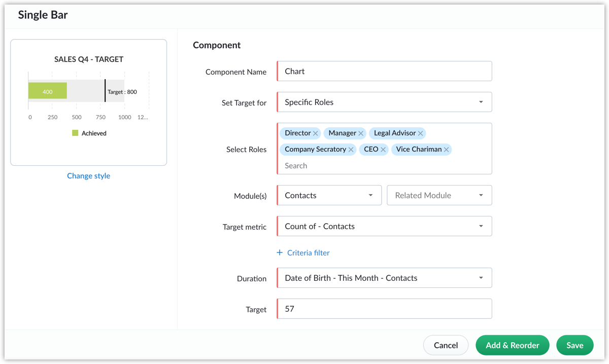Click the Change style link

coord(88,176)
